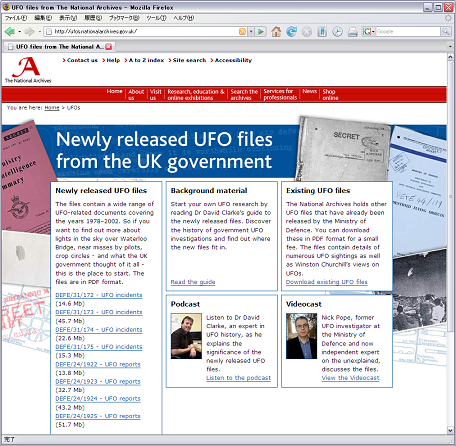
Task: Click inside the Google search field
Action: tap(408, 32)
